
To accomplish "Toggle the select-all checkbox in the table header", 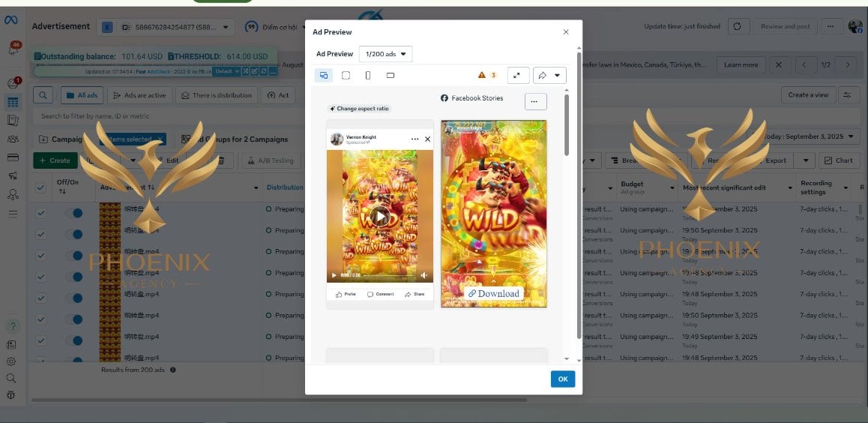I will click(41, 187).
